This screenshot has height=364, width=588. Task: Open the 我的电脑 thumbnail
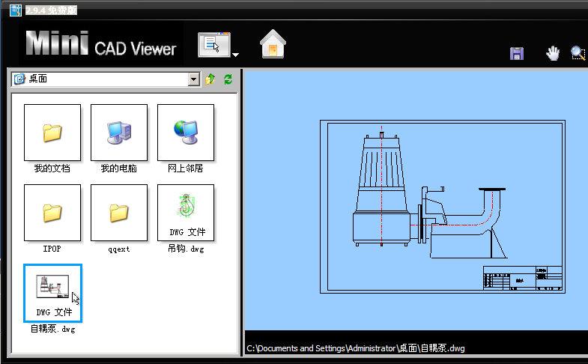[x=118, y=133]
